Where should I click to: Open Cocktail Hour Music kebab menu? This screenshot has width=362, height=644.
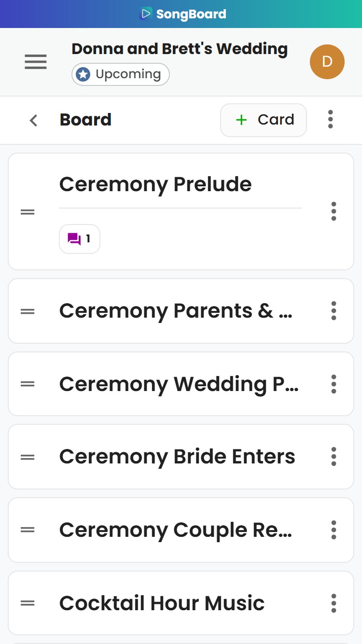(x=334, y=603)
